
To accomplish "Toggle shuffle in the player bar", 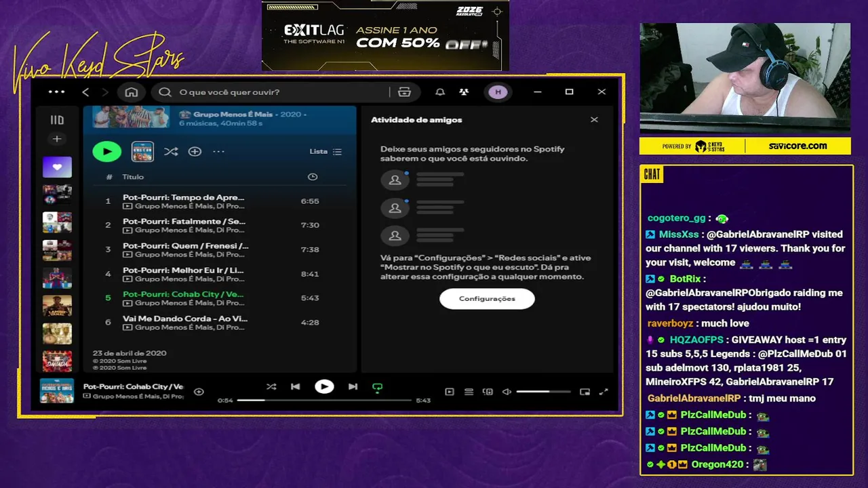I will 271,387.
